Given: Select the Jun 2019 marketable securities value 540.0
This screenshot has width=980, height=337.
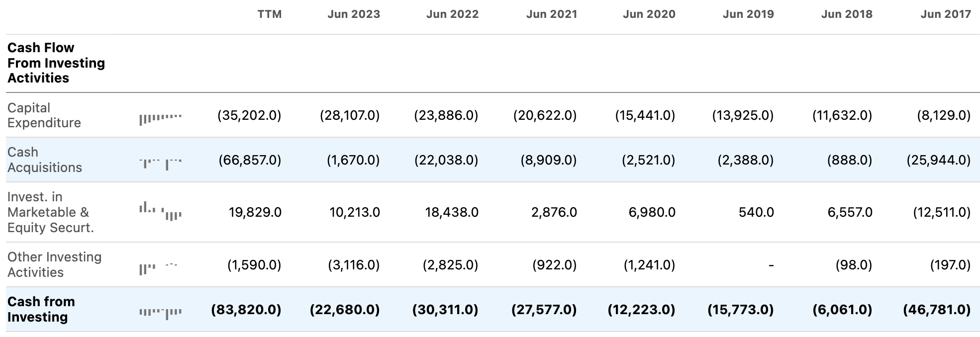Looking at the screenshot, I should [x=756, y=212].
